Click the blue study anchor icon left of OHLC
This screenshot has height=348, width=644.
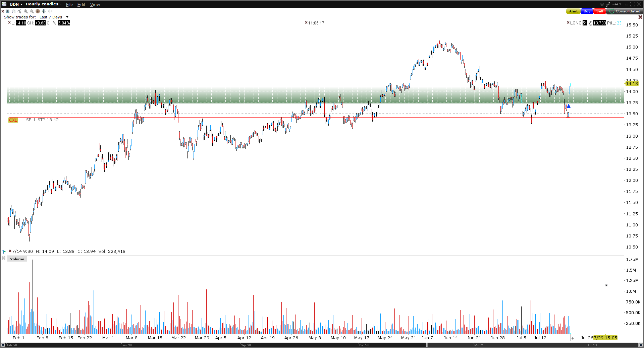click(4, 252)
